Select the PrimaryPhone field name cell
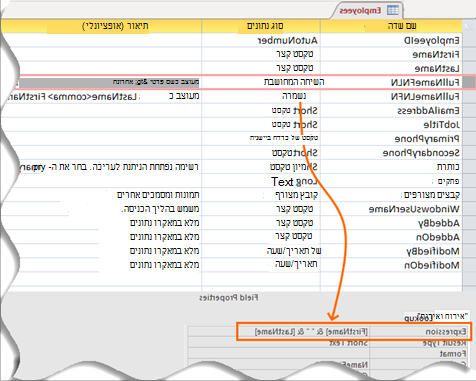 coord(391,138)
